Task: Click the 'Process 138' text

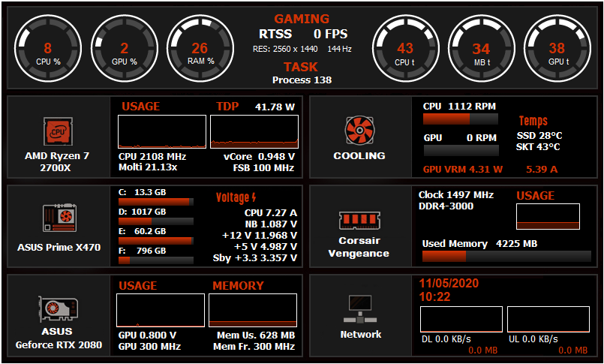Action: pyautogui.click(x=302, y=80)
